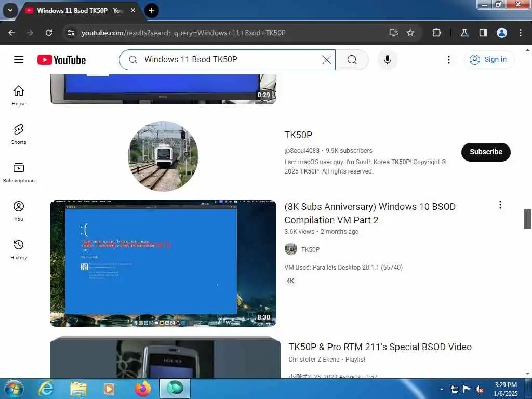Run search with magnifier button
The width and height of the screenshot is (532, 399).
click(x=352, y=60)
